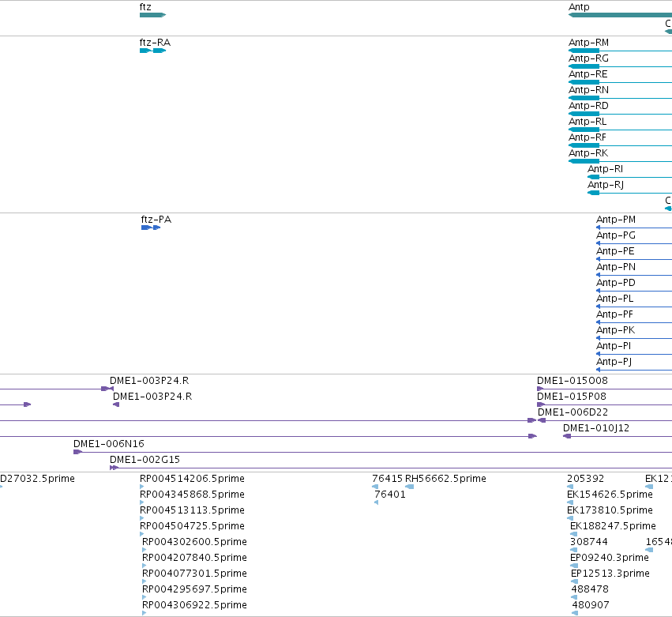Choose the Antp-PF protein label

point(614,314)
